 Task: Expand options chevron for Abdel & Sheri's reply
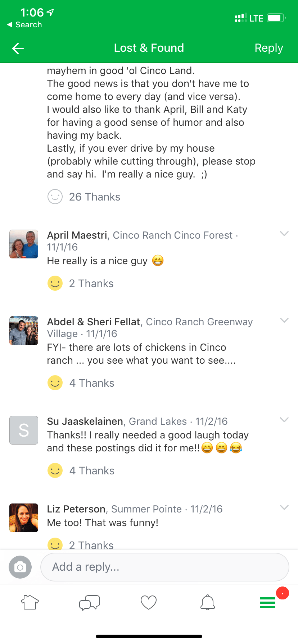point(284,320)
